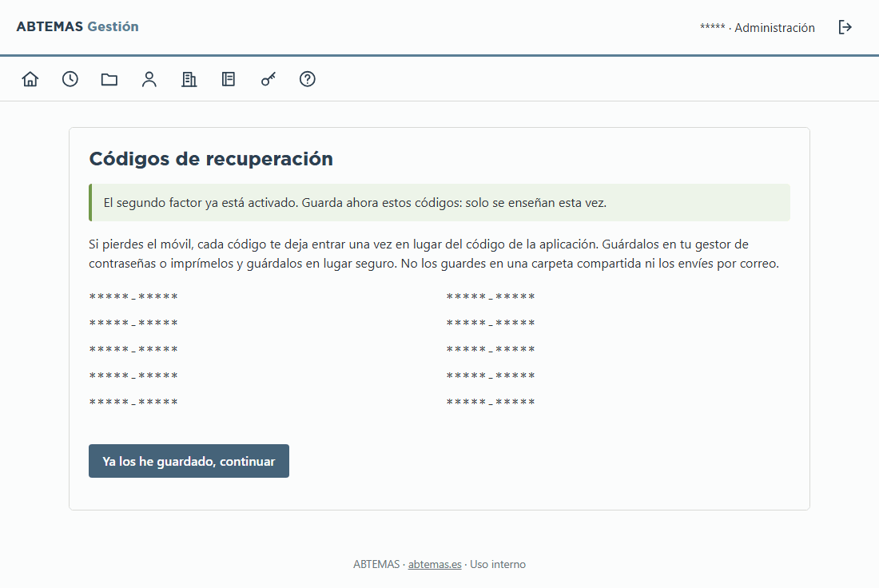
Task: Go to the home page icon
Action: [x=30, y=79]
